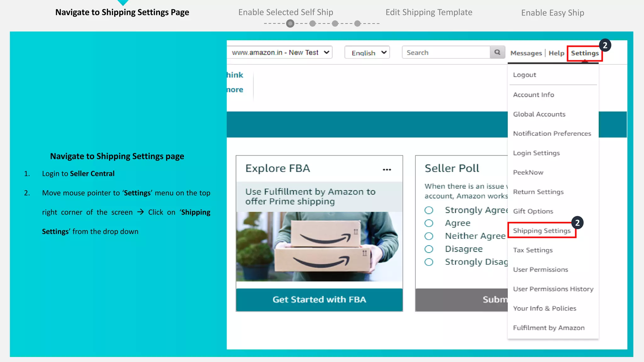Click last progress dot under Enable Selected Self Ship
The image size is (644, 362).
tap(358, 24)
